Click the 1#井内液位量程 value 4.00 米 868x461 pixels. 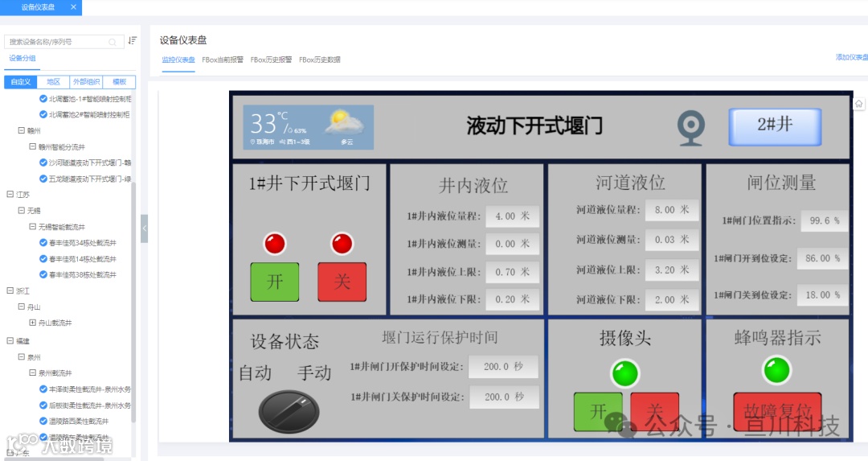tap(513, 216)
